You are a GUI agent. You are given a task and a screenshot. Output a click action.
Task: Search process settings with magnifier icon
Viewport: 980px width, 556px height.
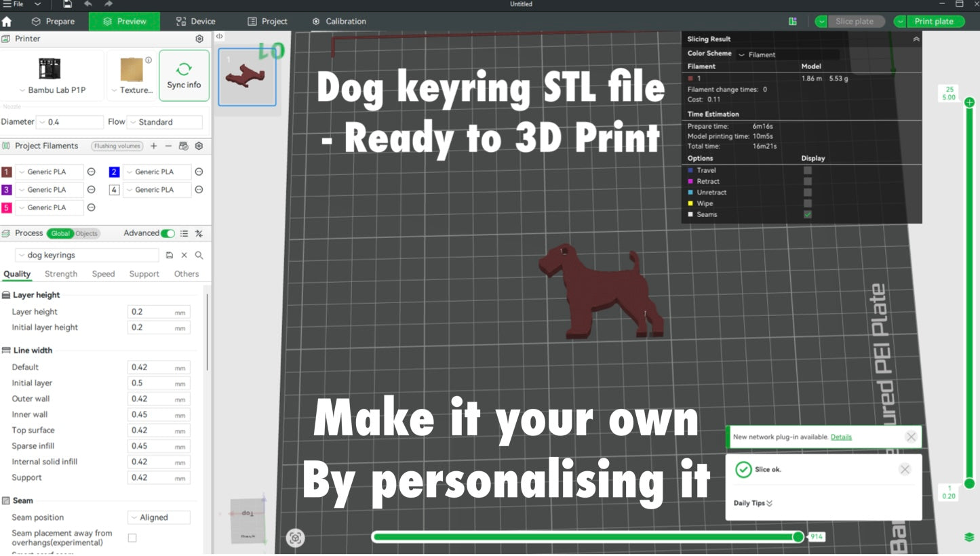(x=199, y=256)
